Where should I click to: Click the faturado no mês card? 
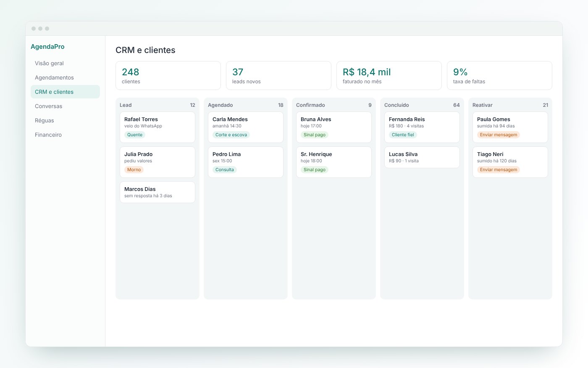(389, 75)
